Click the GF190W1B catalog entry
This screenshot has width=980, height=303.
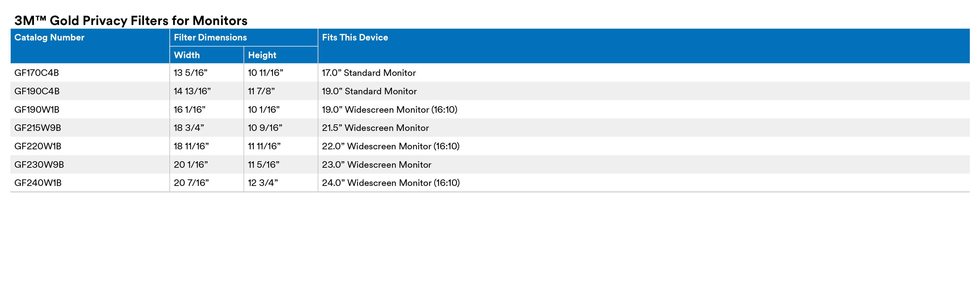[37, 110]
